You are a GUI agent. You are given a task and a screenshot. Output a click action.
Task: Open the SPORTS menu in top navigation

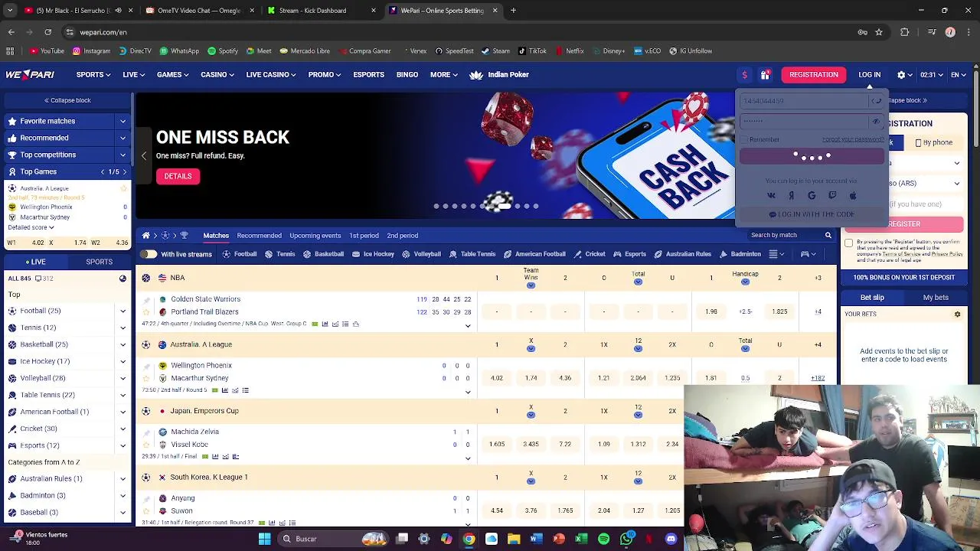[93, 75]
